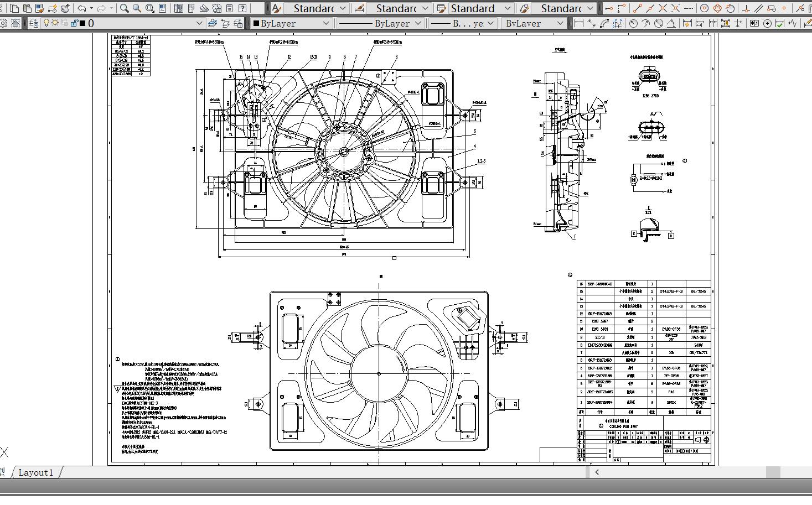Open the Text Style manager icon
This screenshot has height=505, width=812.
coord(276,8)
